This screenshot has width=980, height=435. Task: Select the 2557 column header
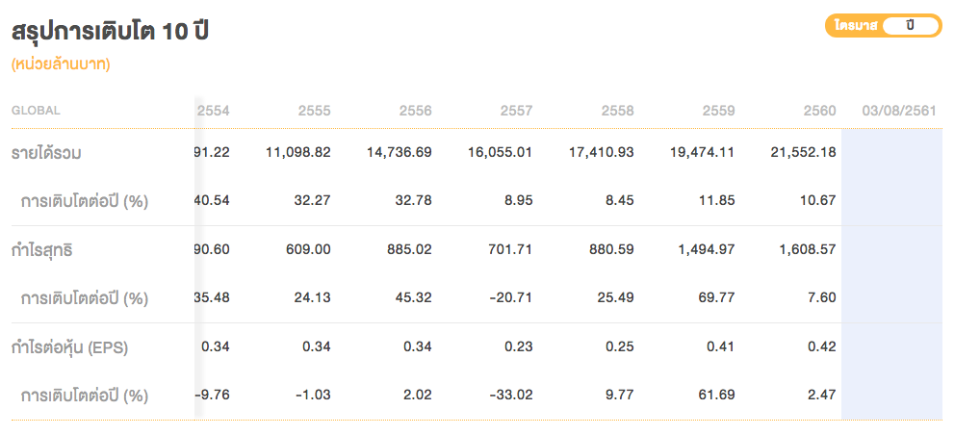pos(517,111)
